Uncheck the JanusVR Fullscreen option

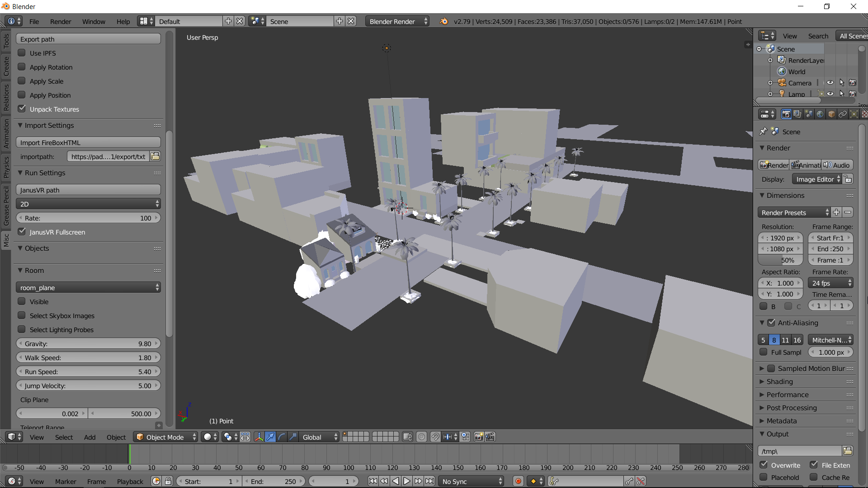click(22, 232)
